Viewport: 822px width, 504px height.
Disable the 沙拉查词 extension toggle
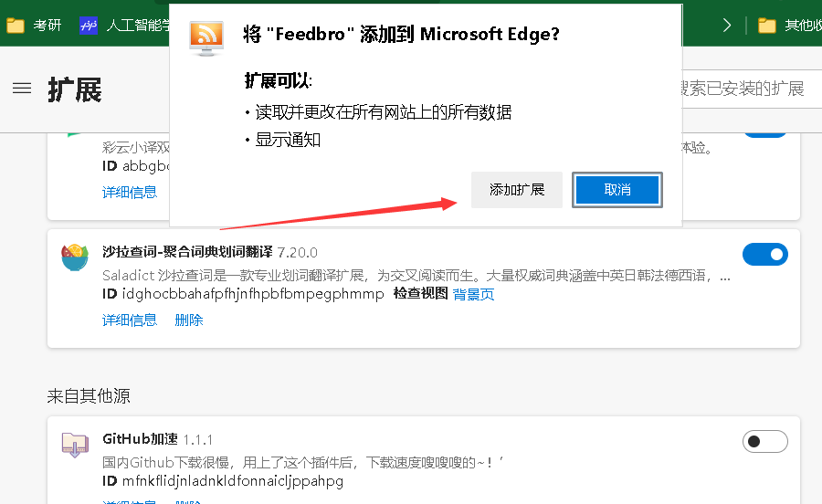tap(764, 254)
